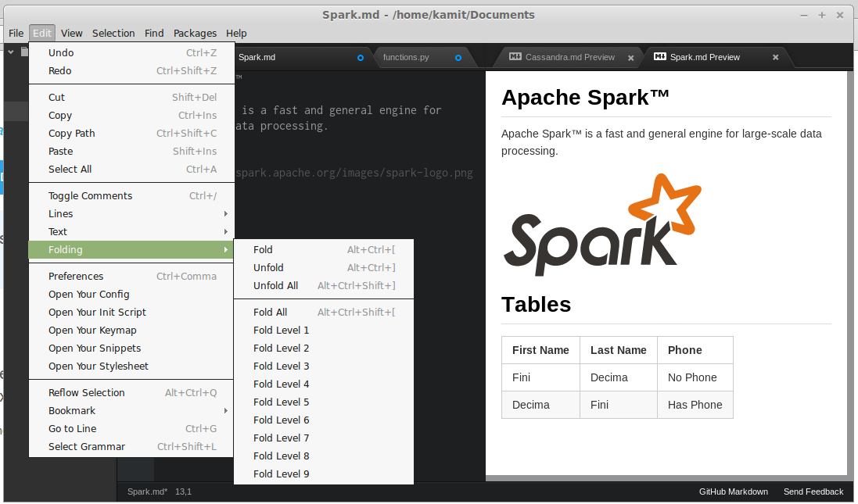Click the highlighted Folding submenu item
The width and height of the screenshot is (858, 504).
[131, 250]
